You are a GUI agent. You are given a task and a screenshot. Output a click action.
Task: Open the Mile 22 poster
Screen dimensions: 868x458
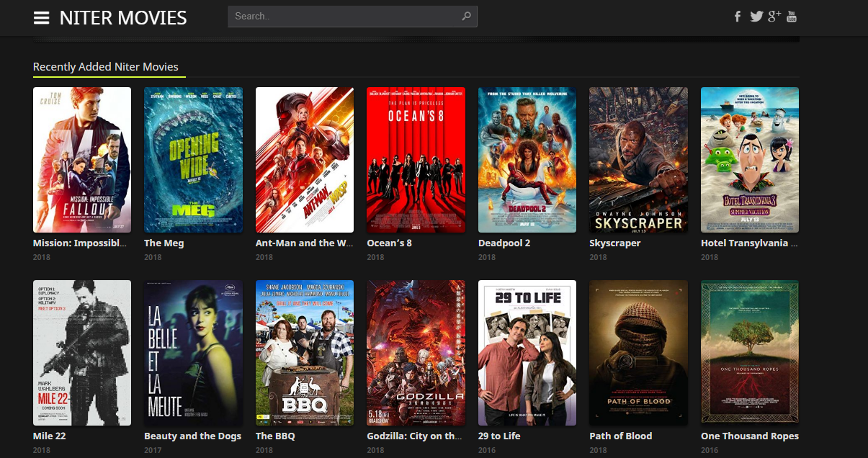click(82, 353)
